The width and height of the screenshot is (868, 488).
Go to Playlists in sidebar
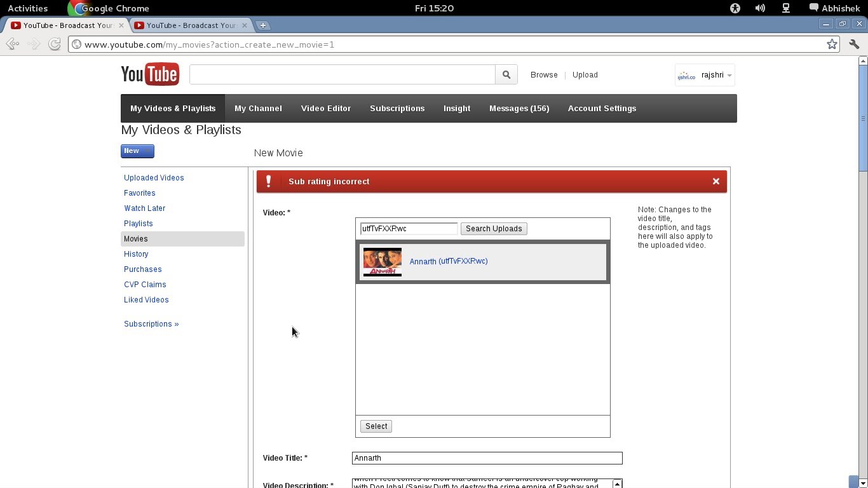click(139, 224)
